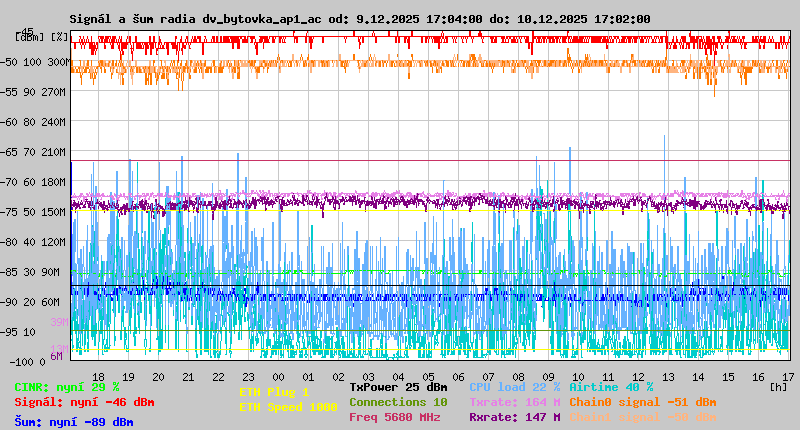Click the CINR legend label
The image size is (800, 430).
67,387
